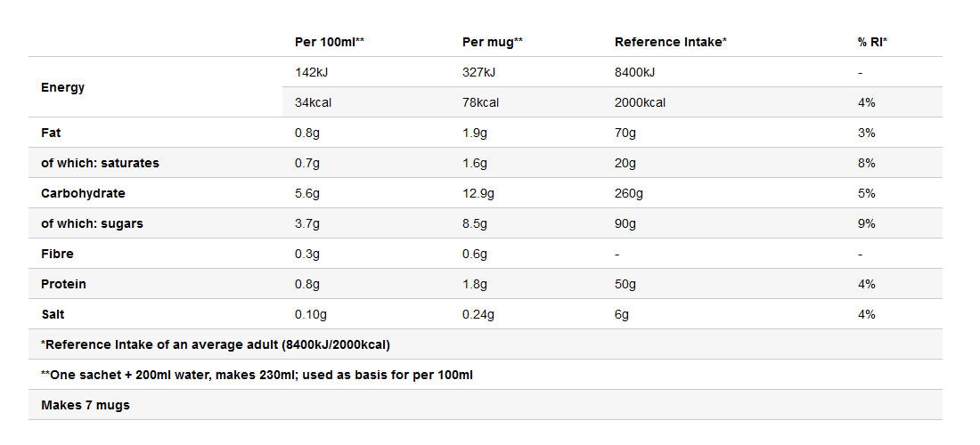Click the 'Makes 7 mugs' text
980x445 pixels.
86,405
